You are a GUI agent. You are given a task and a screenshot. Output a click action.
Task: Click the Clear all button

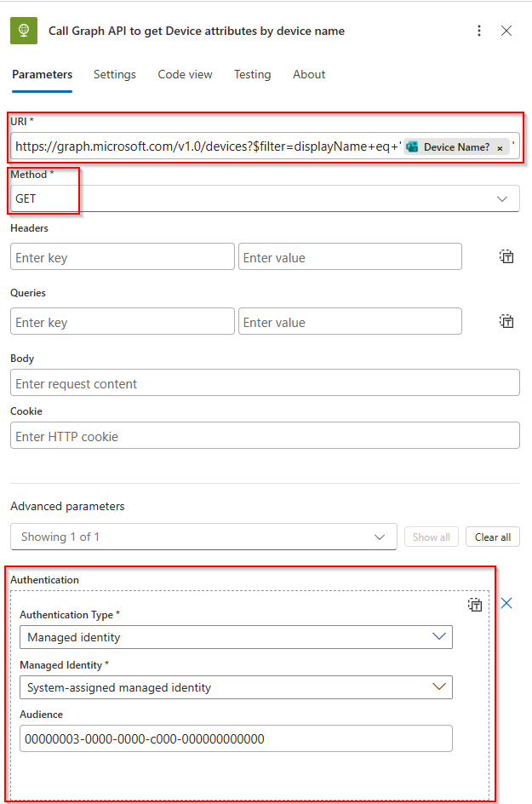[493, 537]
